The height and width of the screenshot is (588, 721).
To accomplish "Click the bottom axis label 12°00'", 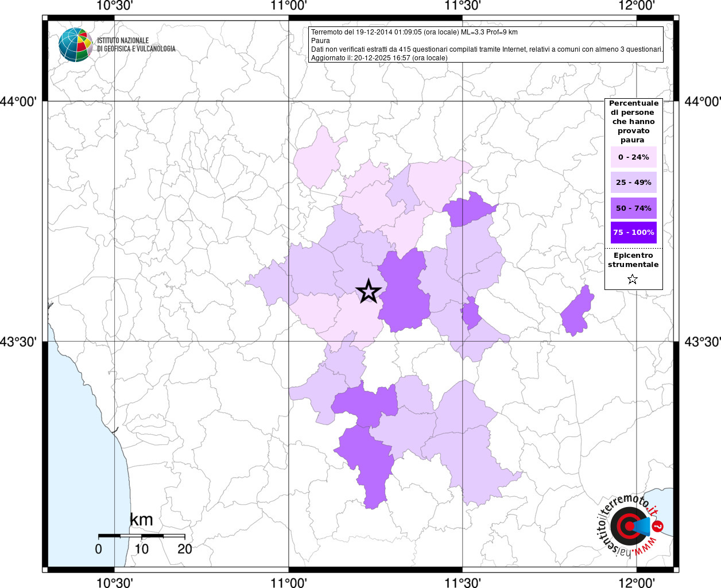I will (x=636, y=582).
